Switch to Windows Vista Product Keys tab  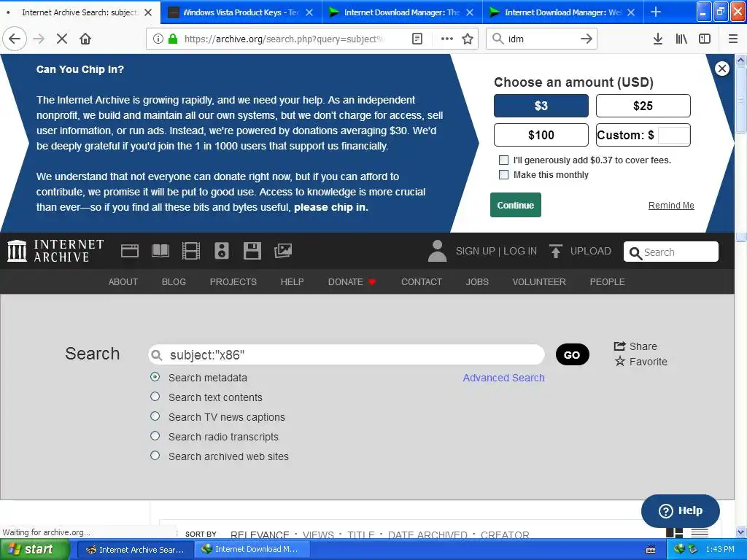241,12
